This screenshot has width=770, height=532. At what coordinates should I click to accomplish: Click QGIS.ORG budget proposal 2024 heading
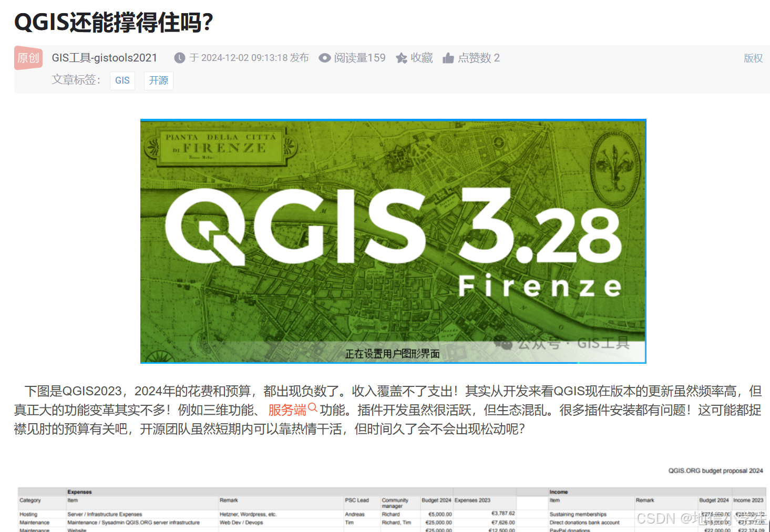click(x=715, y=470)
